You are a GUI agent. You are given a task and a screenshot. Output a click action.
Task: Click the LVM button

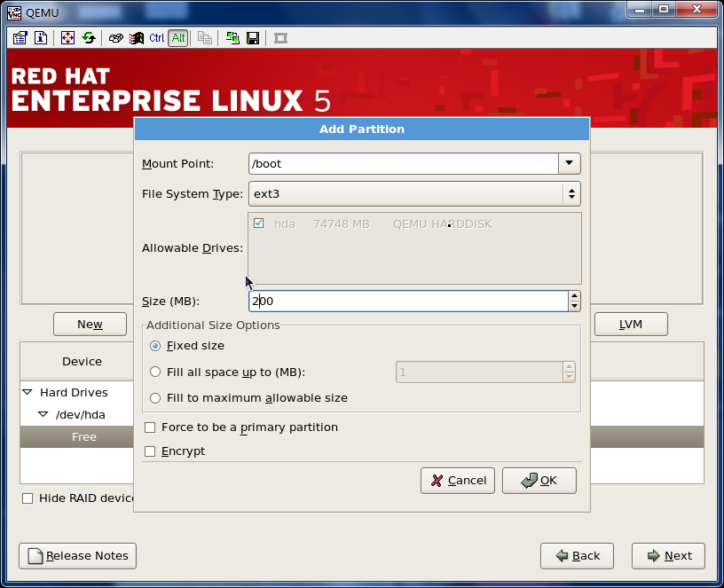click(x=631, y=324)
